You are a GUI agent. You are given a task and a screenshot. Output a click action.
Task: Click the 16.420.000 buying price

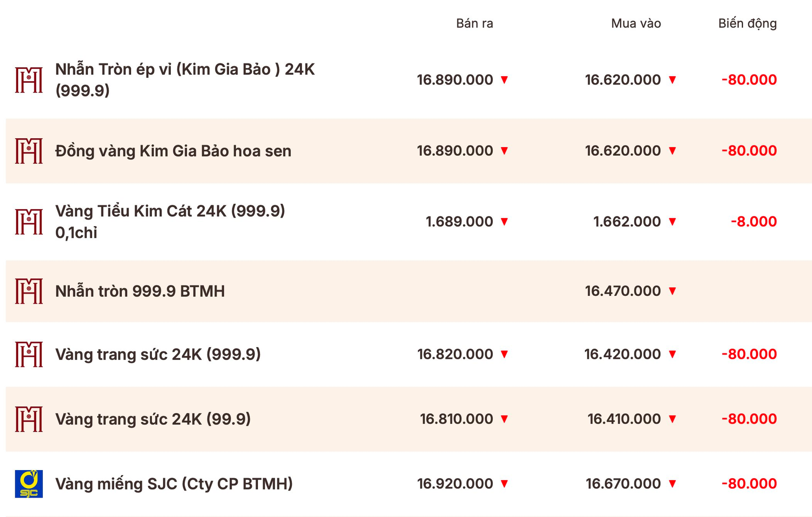(x=622, y=354)
